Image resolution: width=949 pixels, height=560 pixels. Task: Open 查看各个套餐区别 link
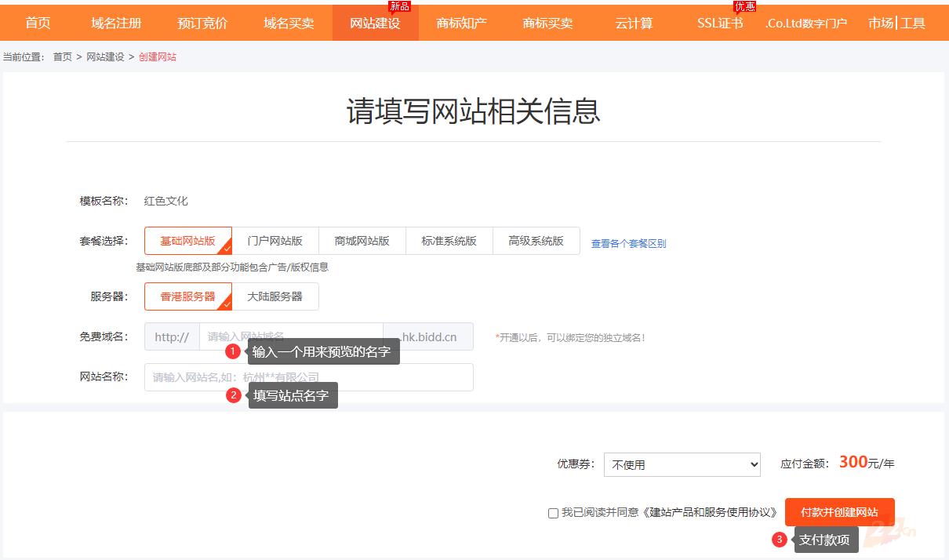(x=628, y=244)
